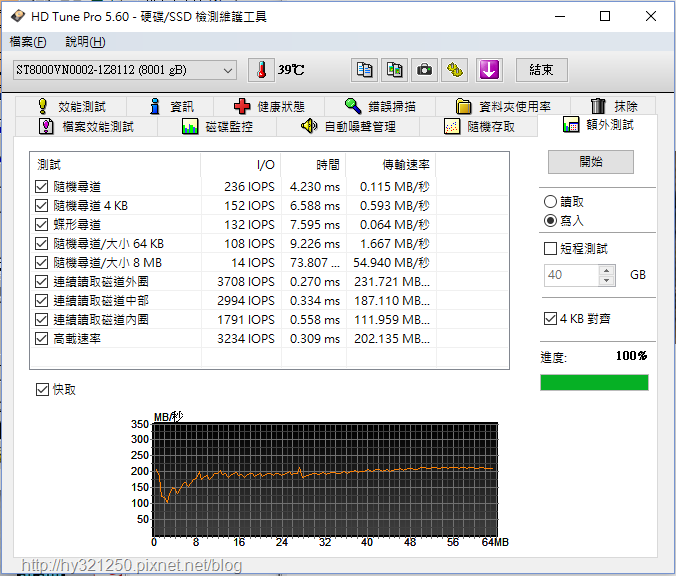Switch to the 隨機存取 random access tab
676x576 pixels.
[x=479, y=127]
